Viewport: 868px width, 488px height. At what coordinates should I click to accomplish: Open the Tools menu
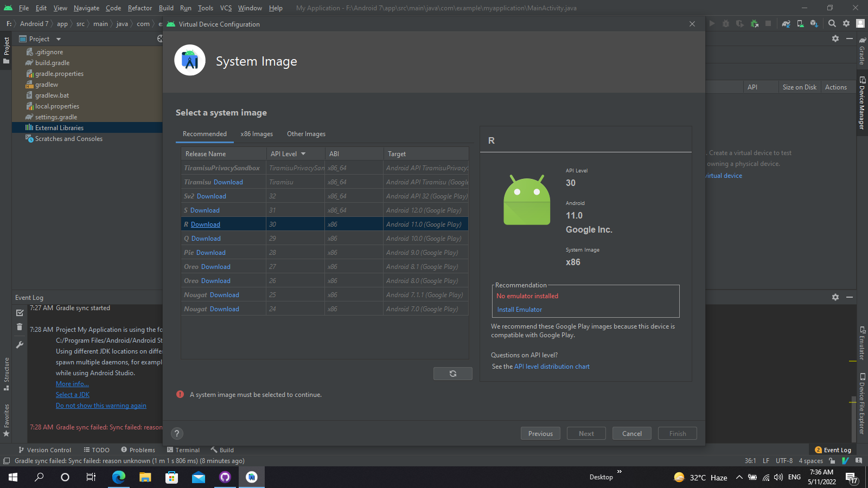coord(205,8)
